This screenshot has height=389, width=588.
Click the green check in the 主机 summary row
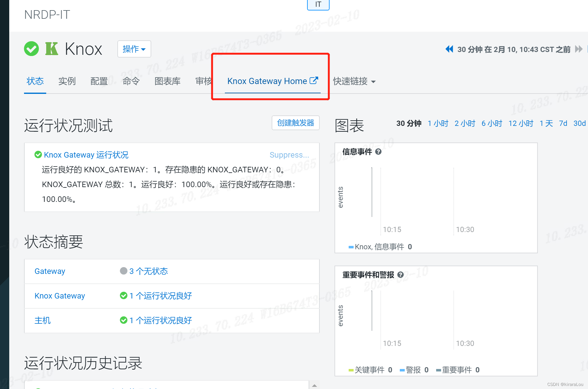(x=124, y=320)
